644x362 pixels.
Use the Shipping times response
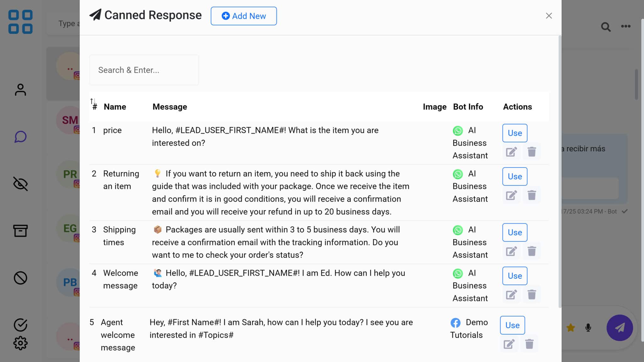tap(514, 232)
